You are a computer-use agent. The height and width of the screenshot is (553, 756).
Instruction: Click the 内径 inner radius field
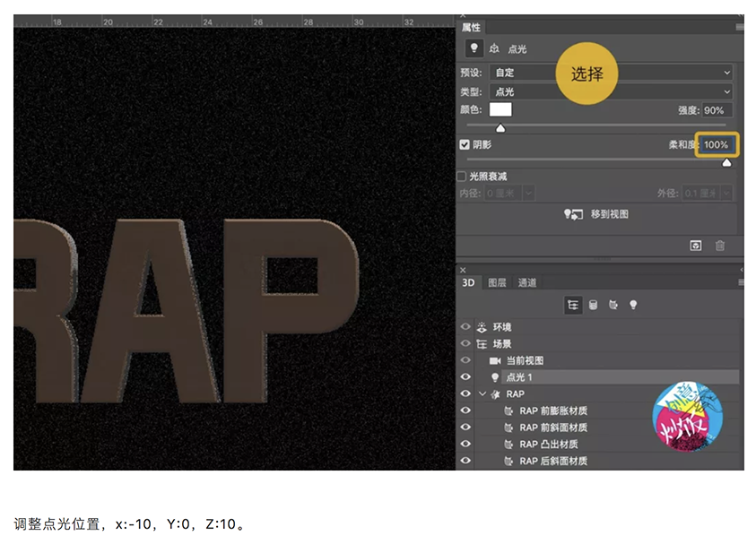tap(503, 194)
